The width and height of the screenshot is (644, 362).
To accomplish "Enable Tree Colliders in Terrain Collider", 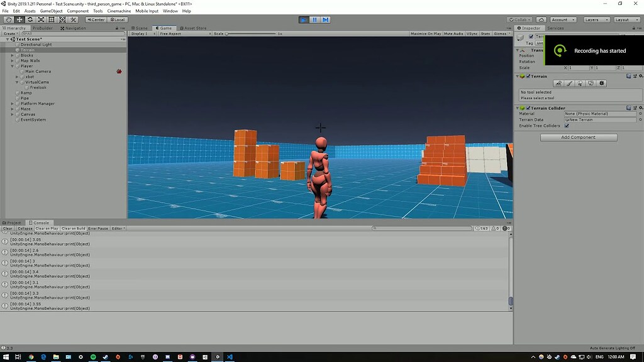I will pyautogui.click(x=566, y=126).
